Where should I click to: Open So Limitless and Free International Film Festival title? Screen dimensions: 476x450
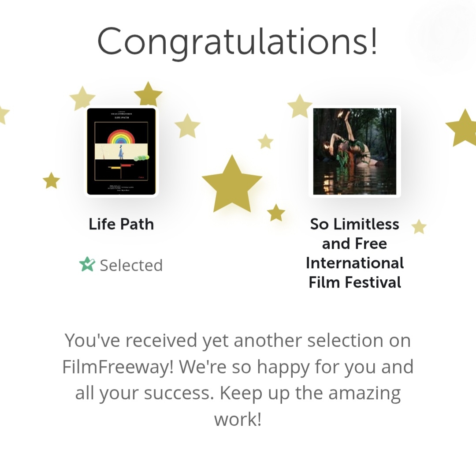tap(354, 253)
